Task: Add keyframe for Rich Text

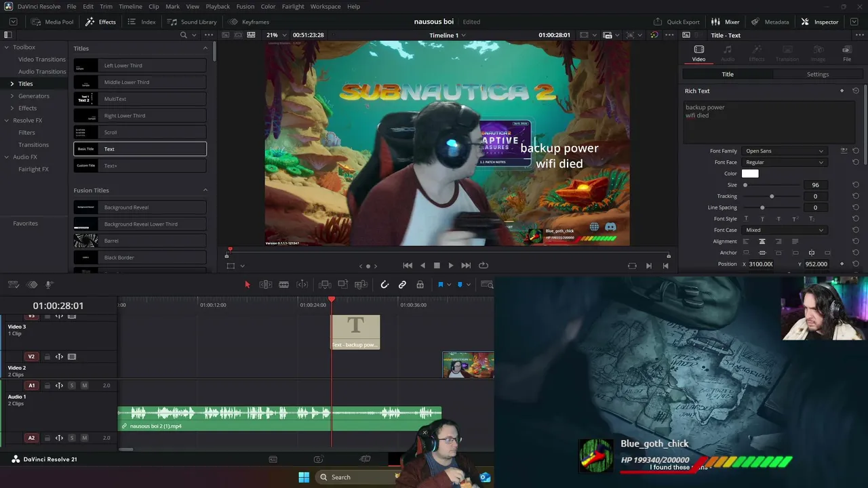Action: [x=842, y=91]
